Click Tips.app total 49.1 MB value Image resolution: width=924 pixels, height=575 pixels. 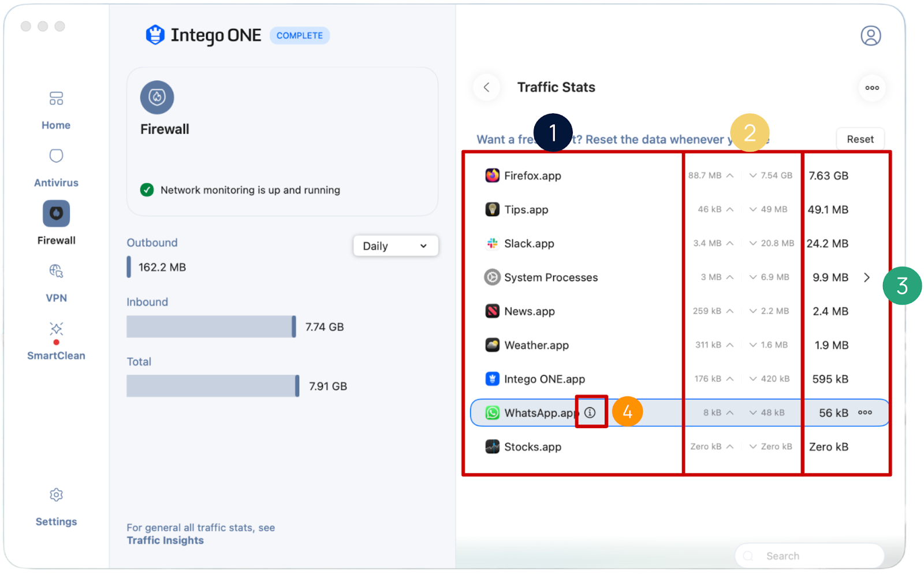pos(828,210)
